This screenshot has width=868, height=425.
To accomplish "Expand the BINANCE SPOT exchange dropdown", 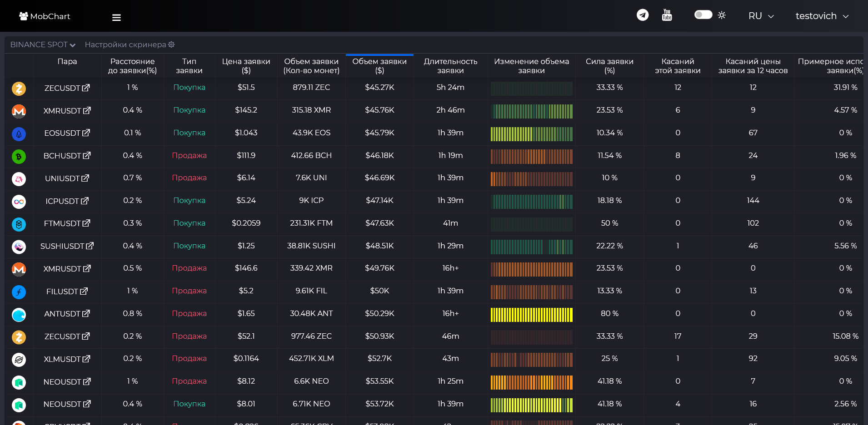I will click(x=43, y=44).
